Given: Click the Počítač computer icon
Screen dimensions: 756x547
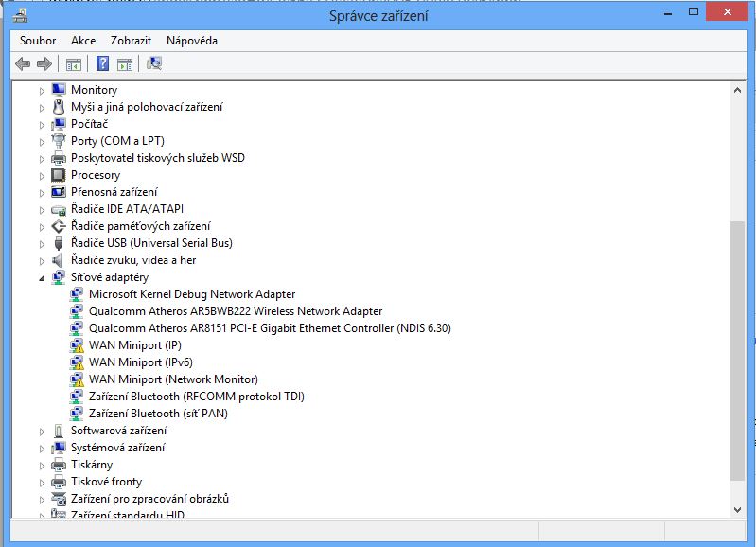Looking at the screenshot, I should [59, 124].
